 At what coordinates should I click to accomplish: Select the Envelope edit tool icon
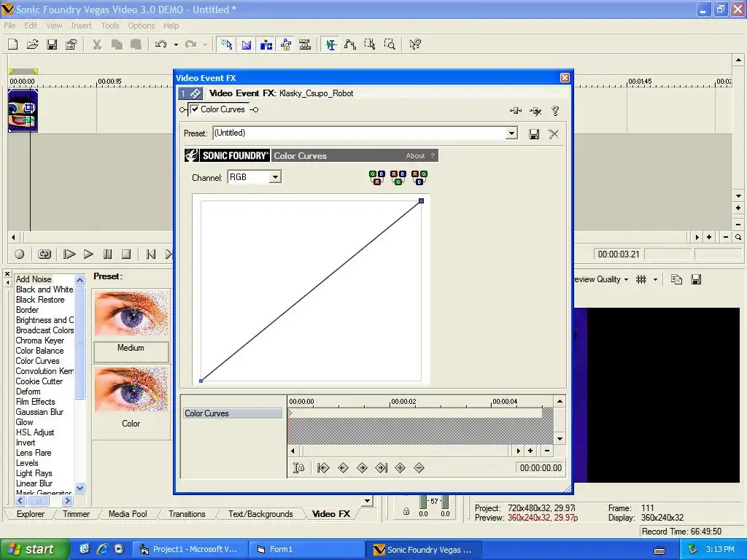coord(350,44)
